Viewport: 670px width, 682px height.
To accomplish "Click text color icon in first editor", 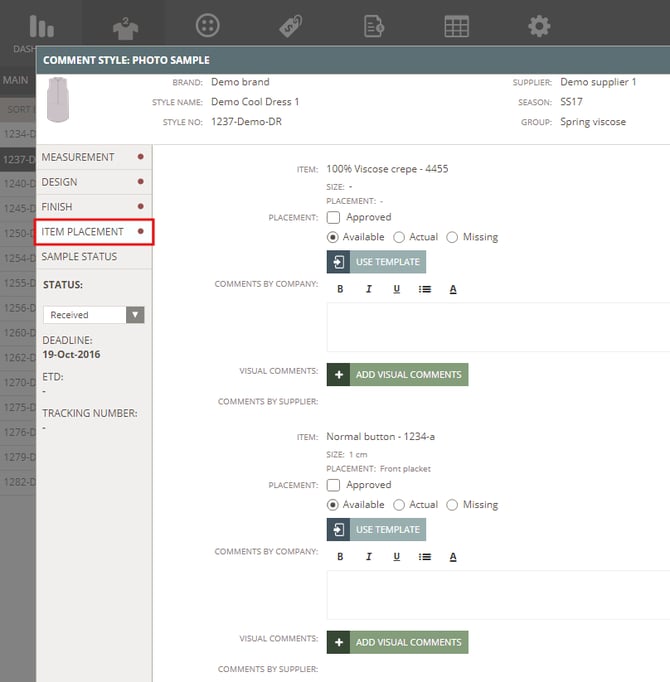I will point(453,289).
